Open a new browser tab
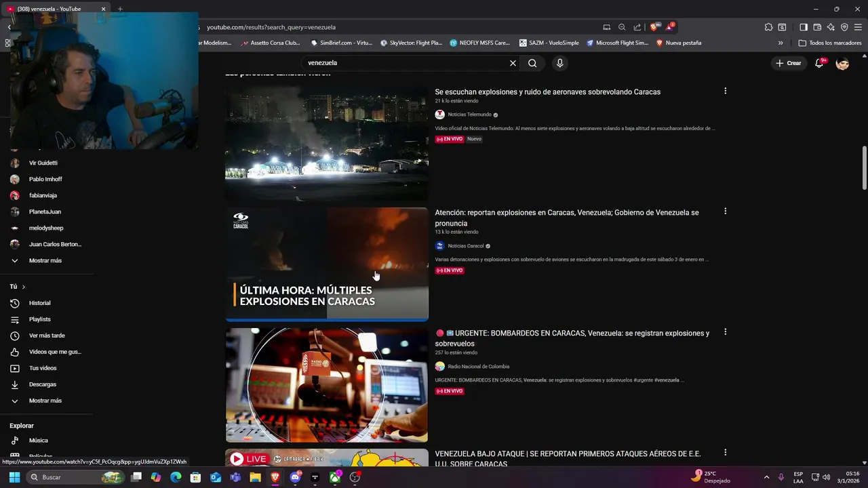The image size is (868, 488). [120, 9]
